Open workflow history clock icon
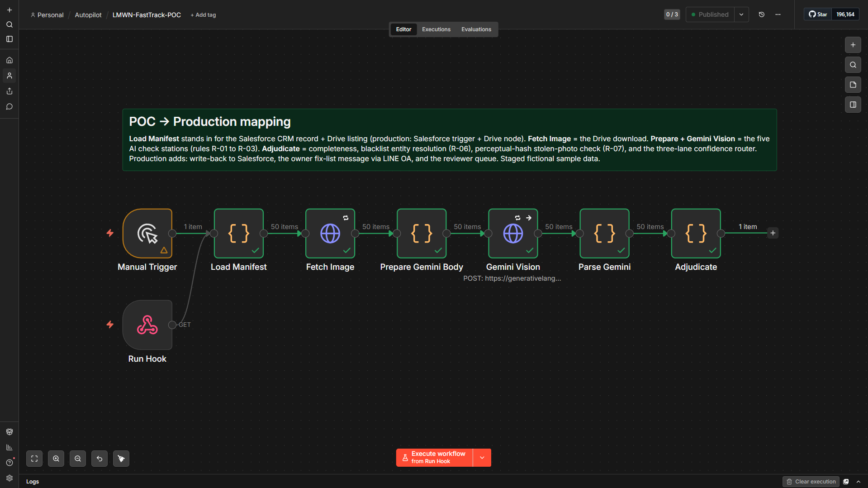The image size is (868, 488). click(x=762, y=14)
